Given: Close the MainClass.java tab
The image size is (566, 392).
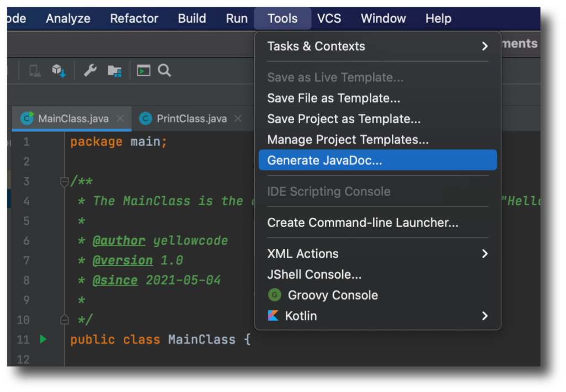Looking at the screenshot, I should [x=120, y=118].
